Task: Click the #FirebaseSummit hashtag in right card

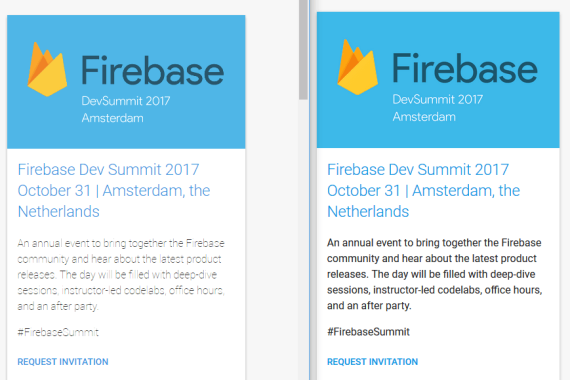Action: [x=368, y=332]
